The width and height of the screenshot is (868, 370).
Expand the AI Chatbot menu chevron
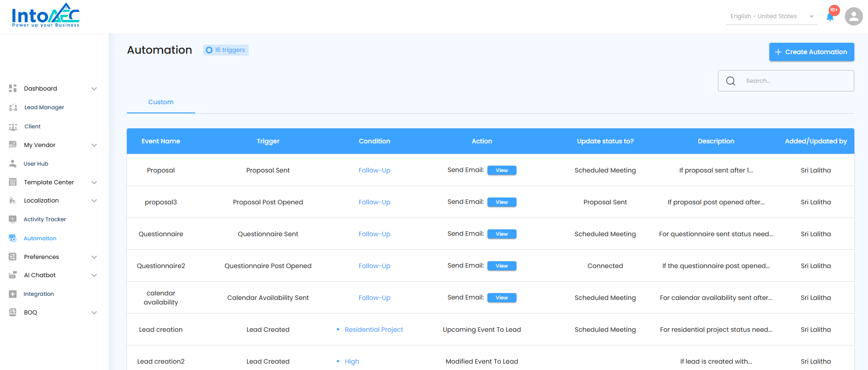94,275
